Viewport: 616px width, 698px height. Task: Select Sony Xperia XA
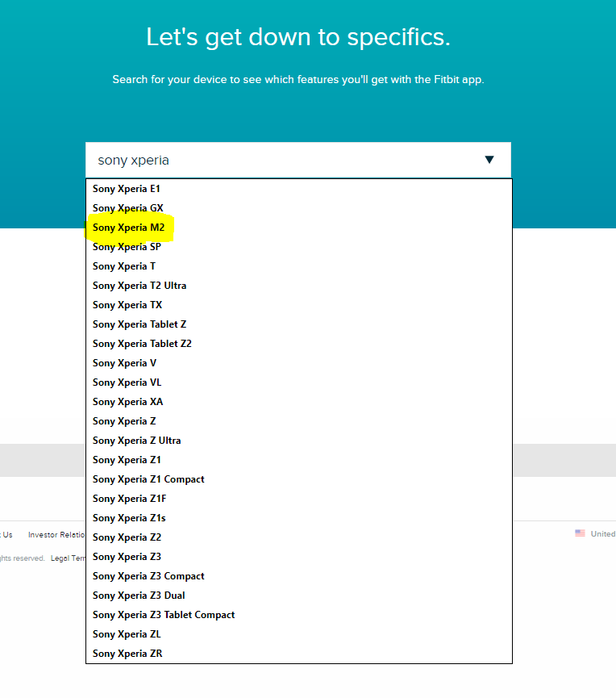(x=299, y=402)
